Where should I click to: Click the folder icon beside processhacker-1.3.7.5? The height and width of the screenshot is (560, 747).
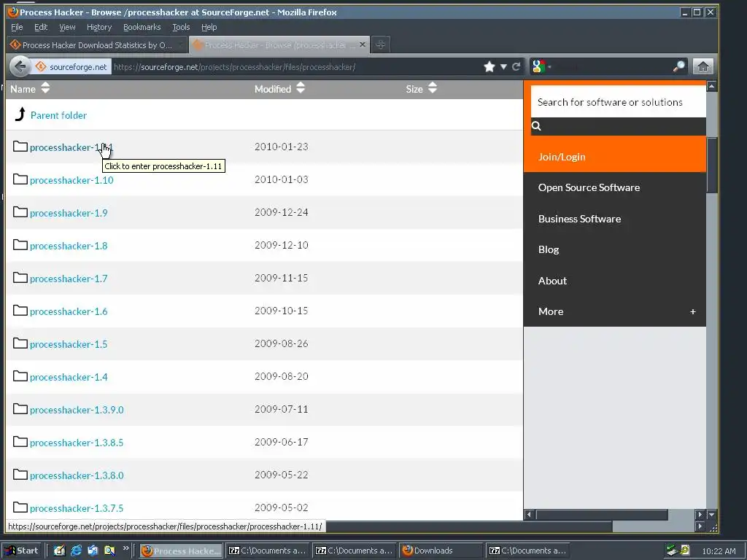point(20,507)
